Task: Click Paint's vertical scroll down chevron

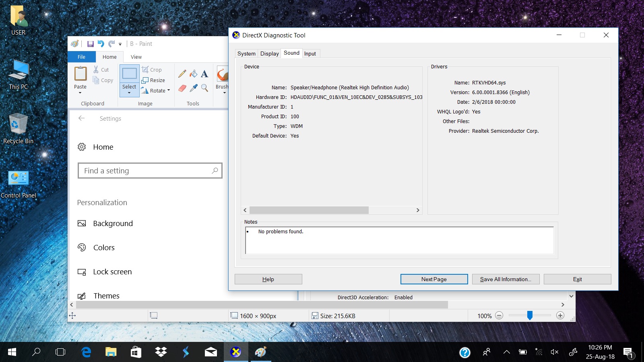Action: [x=571, y=296]
